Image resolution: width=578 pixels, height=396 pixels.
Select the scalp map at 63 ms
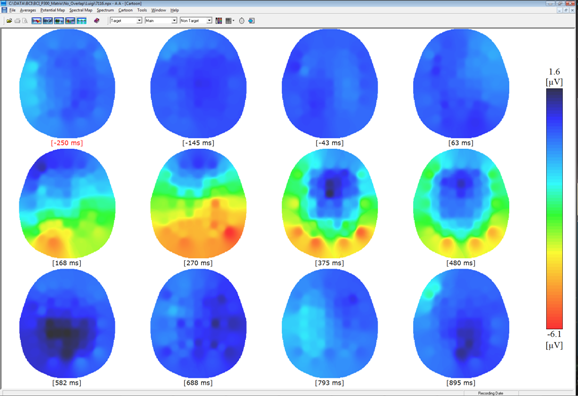tap(461, 84)
